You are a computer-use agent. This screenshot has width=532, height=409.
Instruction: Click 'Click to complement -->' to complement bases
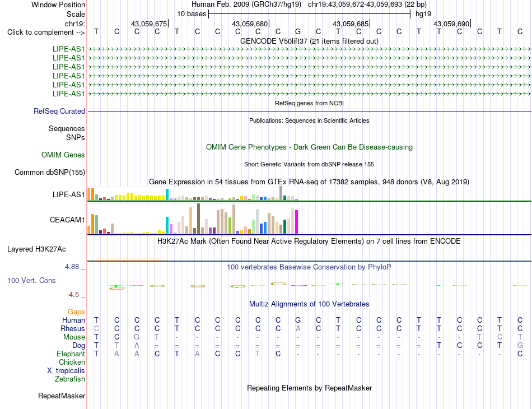pyautogui.click(x=46, y=32)
